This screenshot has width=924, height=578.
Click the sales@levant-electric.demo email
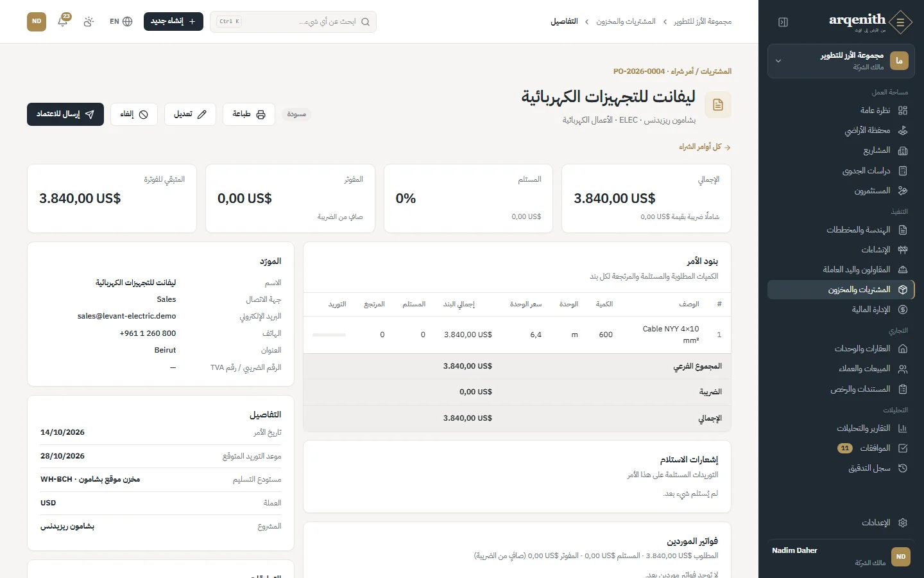coord(126,316)
